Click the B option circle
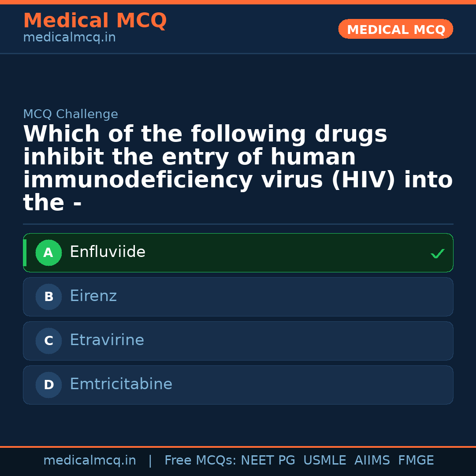Image resolution: width=476 pixels, height=476 pixels. (48, 297)
